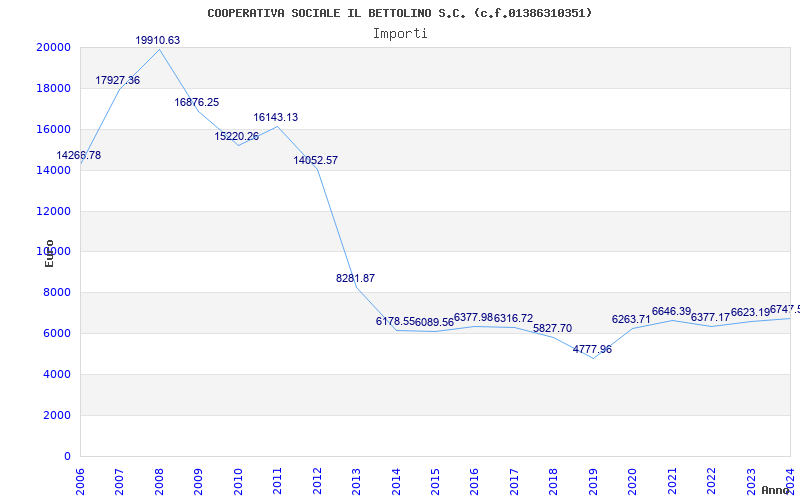Screen dimensions: 800x500
Task: Click y-axis tick label 6000
Action: [56, 334]
